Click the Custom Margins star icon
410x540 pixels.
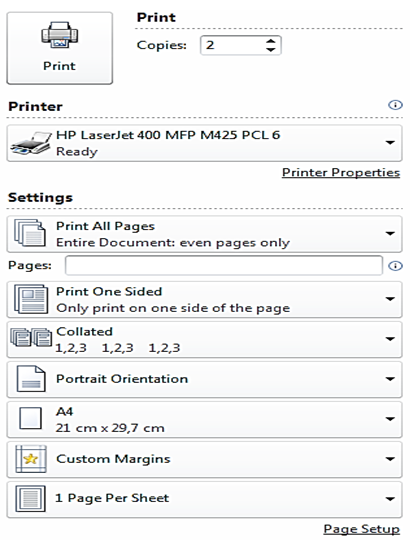click(31, 459)
